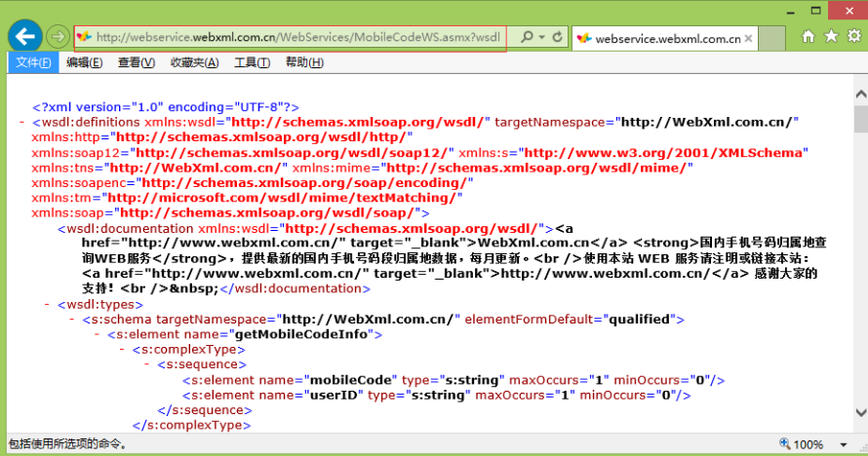Viewport: 868px width, 456px height.
Task: Open a new blank tab
Action: [771, 39]
